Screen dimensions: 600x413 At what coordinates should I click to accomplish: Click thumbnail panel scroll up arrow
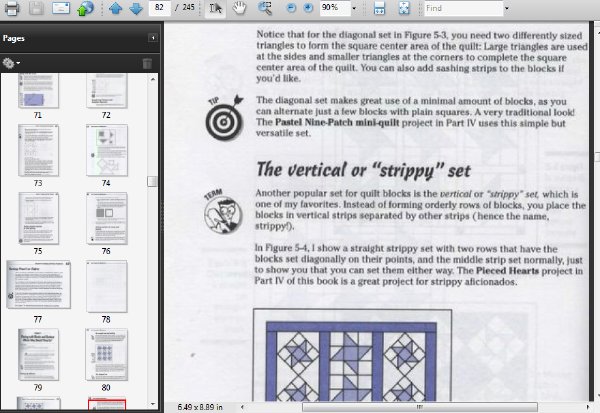[153, 79]
